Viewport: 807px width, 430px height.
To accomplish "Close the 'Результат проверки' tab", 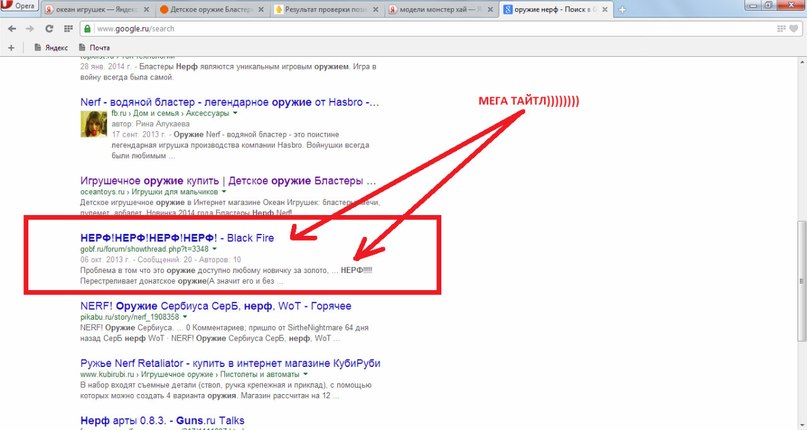I will [x=376, y=10].
